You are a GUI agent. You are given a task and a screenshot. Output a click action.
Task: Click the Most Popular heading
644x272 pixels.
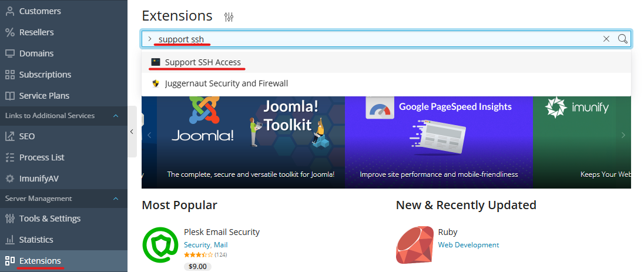(179, 205)
